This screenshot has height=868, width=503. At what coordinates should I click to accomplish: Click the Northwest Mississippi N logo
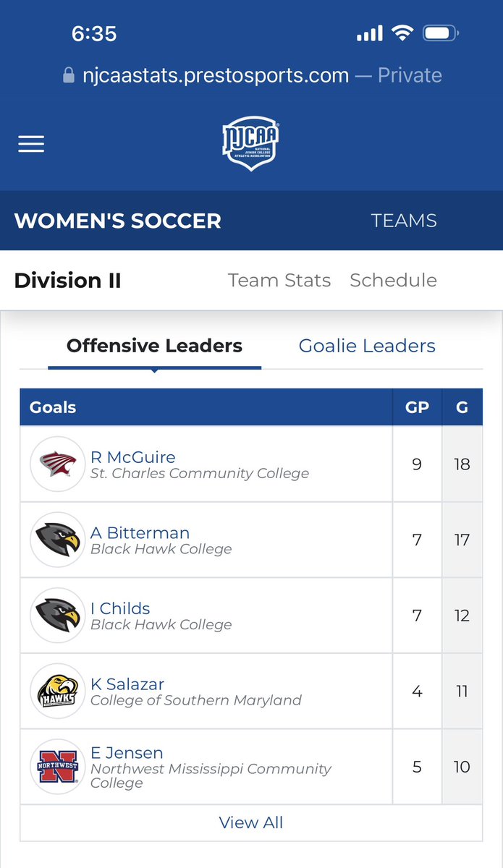[x=58, y=767]
